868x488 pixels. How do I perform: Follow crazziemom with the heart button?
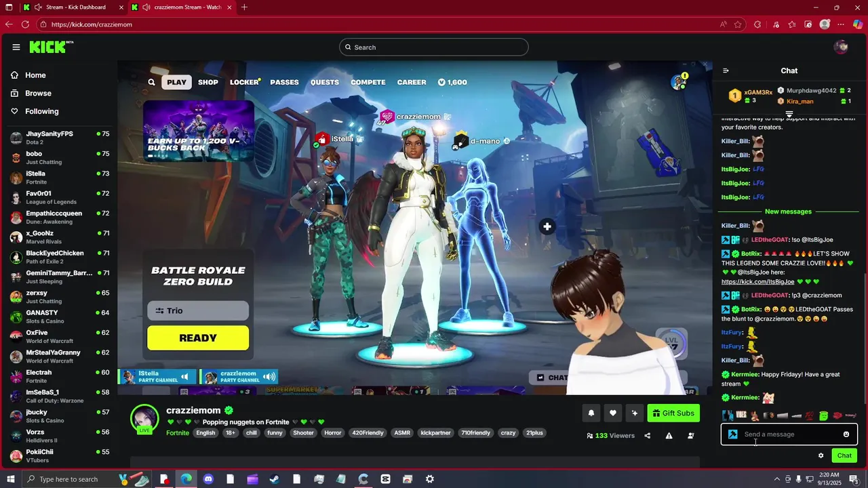click(613, 413)
